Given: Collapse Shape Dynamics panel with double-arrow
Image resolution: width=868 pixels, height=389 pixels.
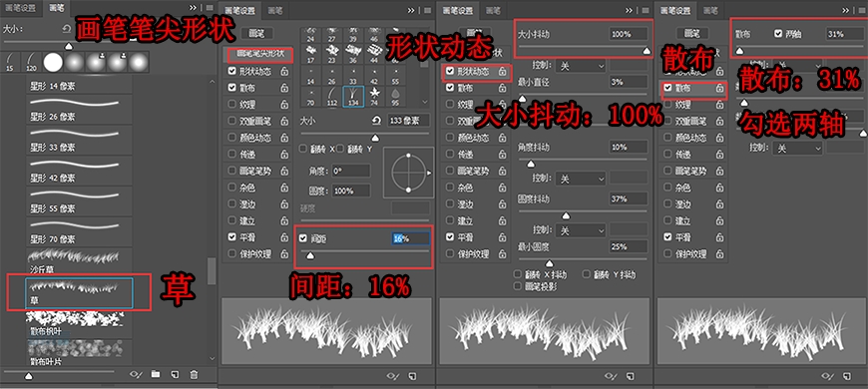Looking at the screenshot, I should [x=629, y=11].
